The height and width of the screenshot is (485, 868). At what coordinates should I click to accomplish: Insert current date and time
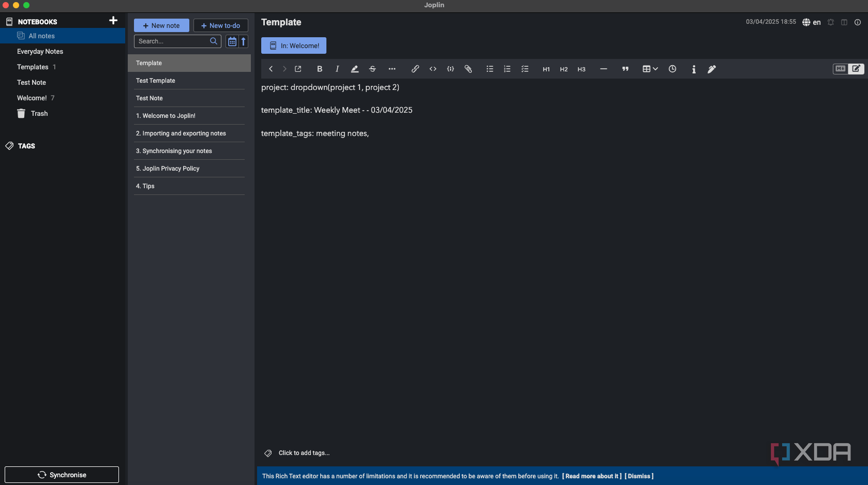[672, 69]
